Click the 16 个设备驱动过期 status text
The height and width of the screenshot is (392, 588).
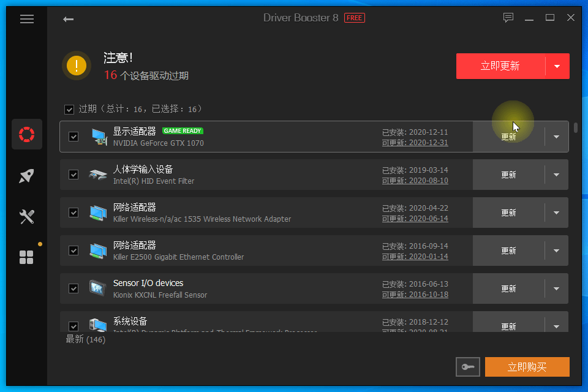(146, 75)
